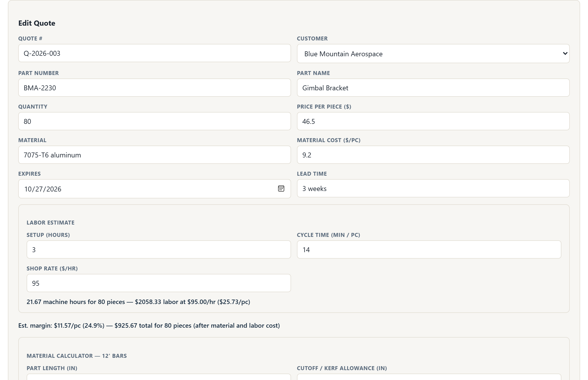
Task: Open the Customer dropdown
Action: click(x=433, y=54)
